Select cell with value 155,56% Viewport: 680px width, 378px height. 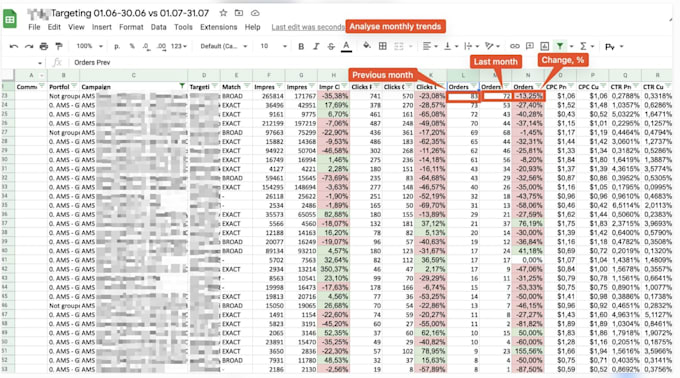[x=528, y=351]
